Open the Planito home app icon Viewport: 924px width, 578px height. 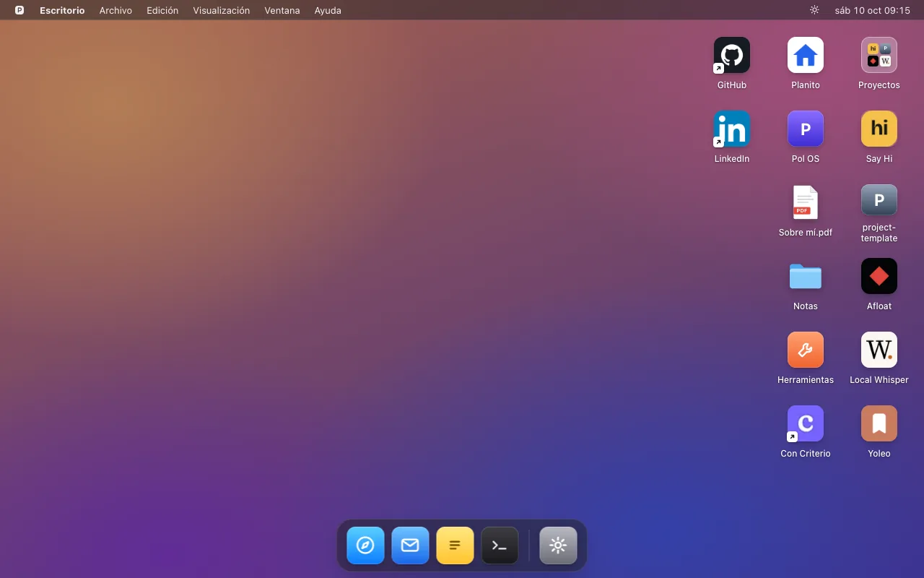coord(806,55)
